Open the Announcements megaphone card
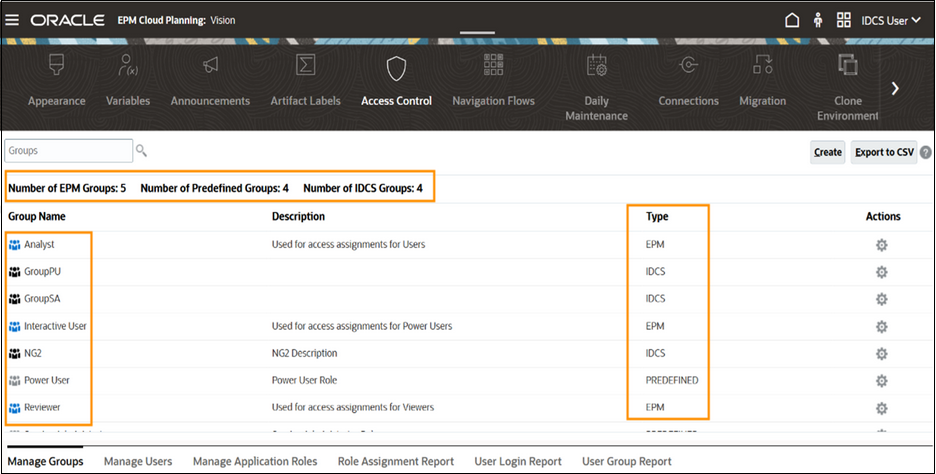This screenshot has width=936, height=474. click(x=210, y=81)
